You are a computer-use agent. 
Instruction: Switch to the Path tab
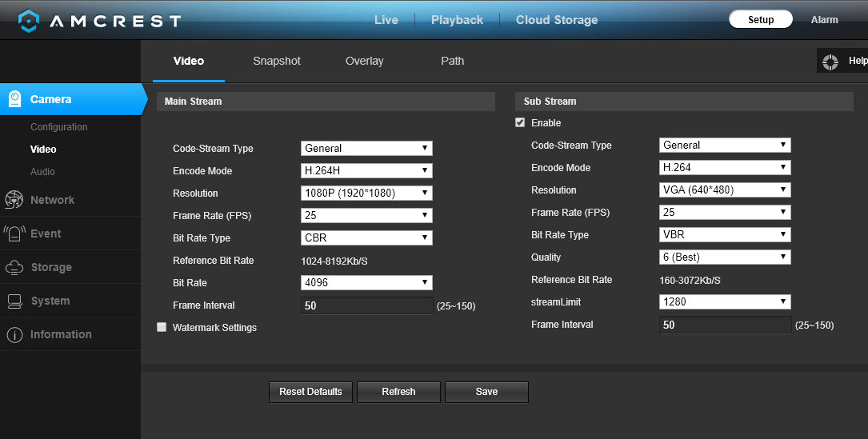(452, 61)
